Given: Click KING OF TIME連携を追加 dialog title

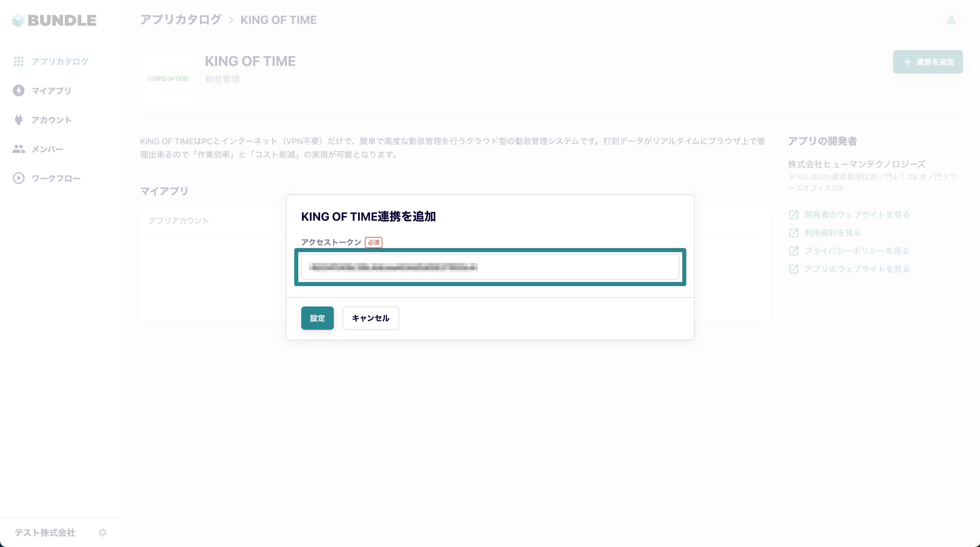Looking at the screenshot, I should pyautogui.click(x=368, y=217).
